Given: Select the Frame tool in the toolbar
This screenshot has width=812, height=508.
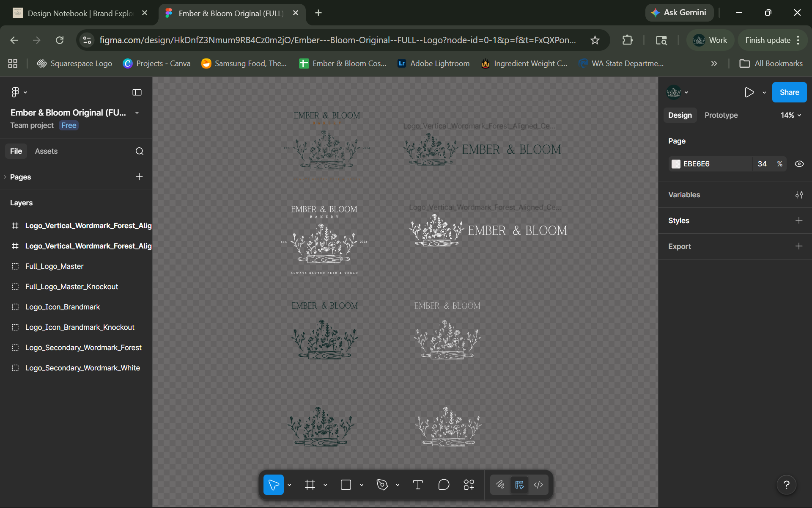Looking at the screenshot, I should click(x=310, y=485).
